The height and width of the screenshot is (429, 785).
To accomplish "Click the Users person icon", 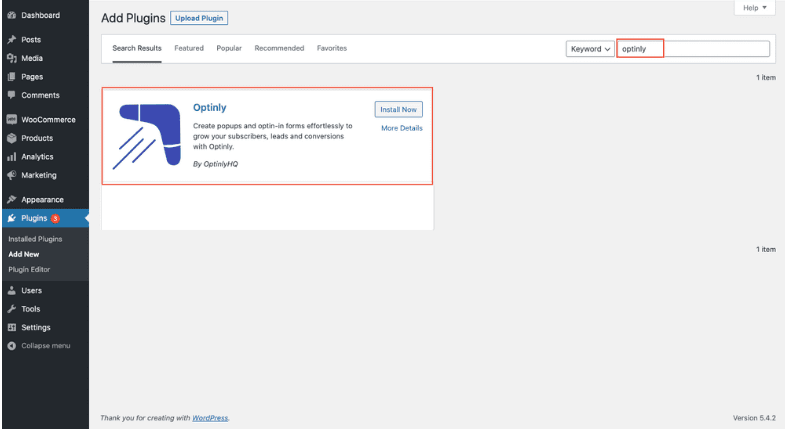I will click(x=12, y=290).
